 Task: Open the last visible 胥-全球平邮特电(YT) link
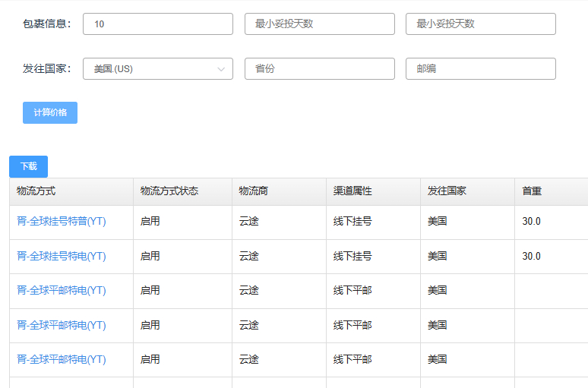click(62, 360)
